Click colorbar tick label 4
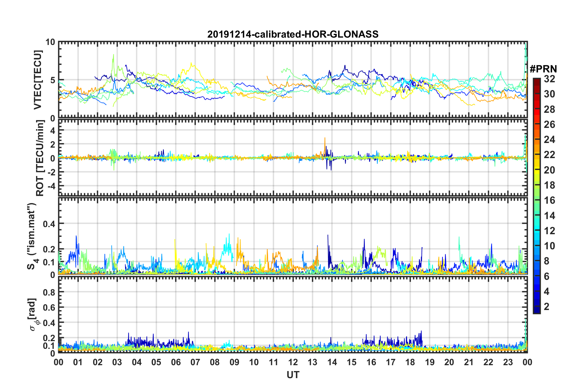This screenshot has width=586, height=392. 547,292
